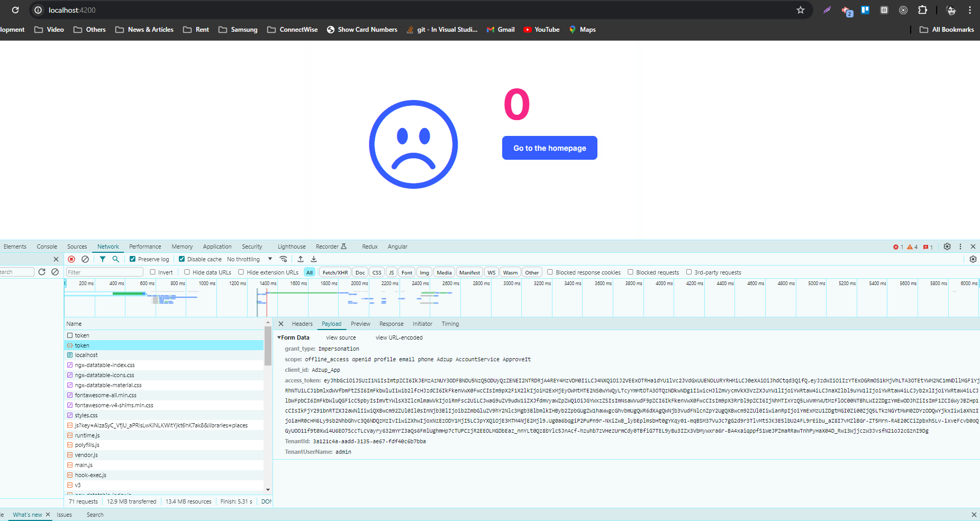Viewport: 980px width, 521px height.
Task: Open the All Bookmarks folder
Action: (x=947, y=30)
